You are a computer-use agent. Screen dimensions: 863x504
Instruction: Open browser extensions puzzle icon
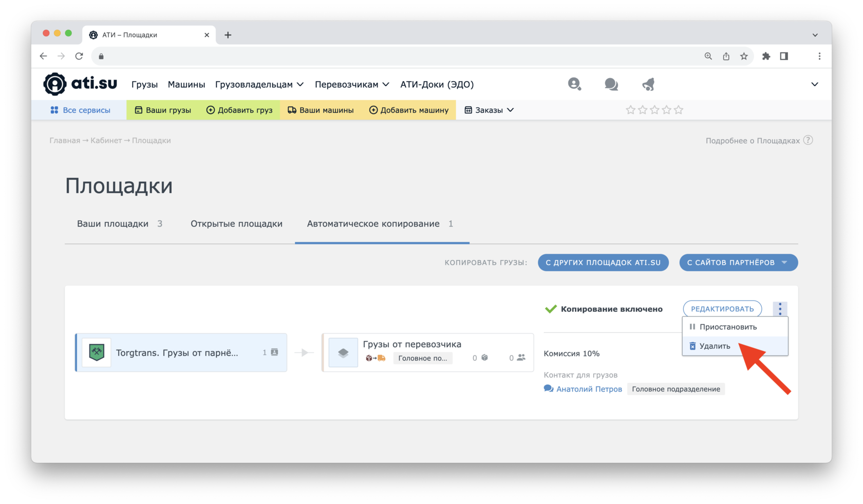[766, 57]
